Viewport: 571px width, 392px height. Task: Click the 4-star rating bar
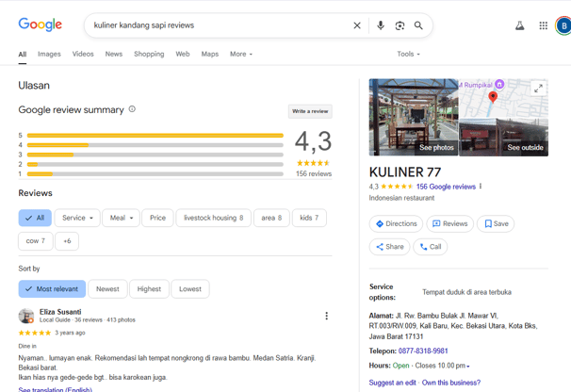point(155,145)
